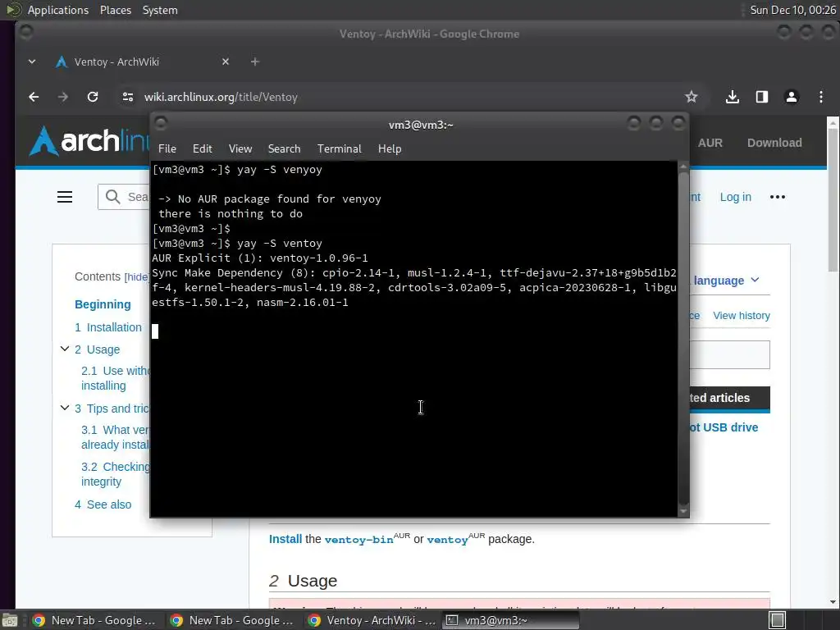Expand the language dropdown
The width and height of the screenshot is (840, 630).
click(x=727, y=281)
